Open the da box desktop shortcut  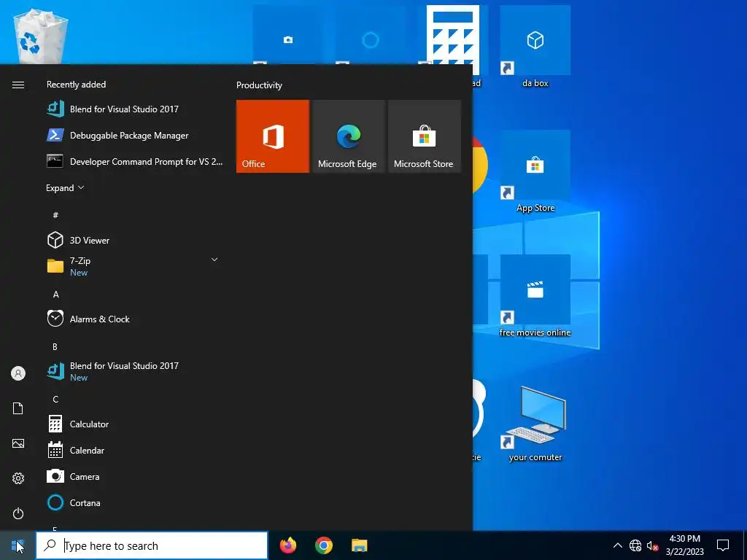tap(535, 47)
